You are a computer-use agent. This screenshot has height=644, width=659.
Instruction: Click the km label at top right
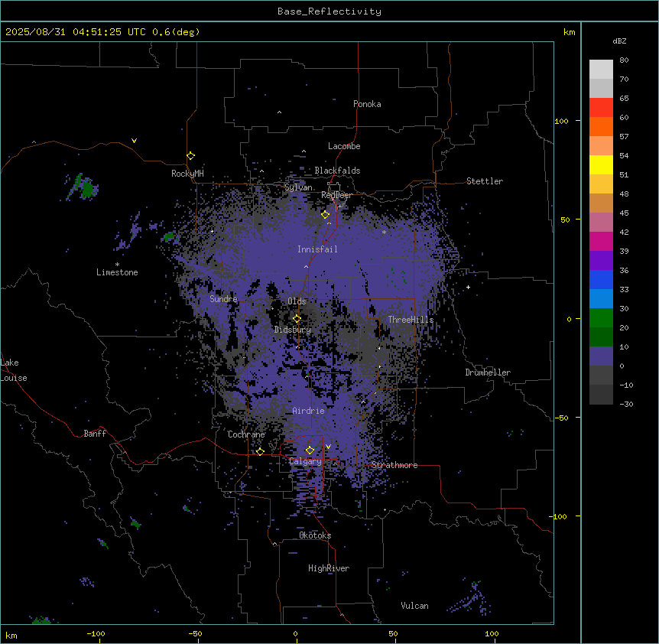(x=570, y=32)
